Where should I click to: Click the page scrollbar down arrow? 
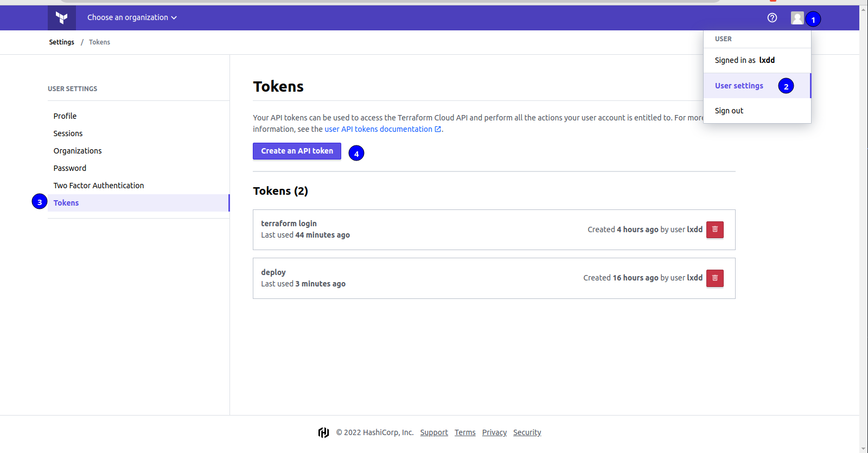pos(864,449)
